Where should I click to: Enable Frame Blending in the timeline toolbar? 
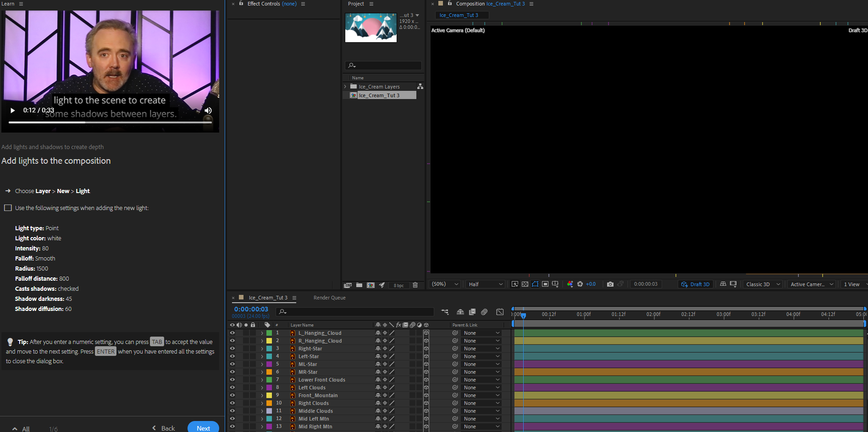(x=472, y=312)
